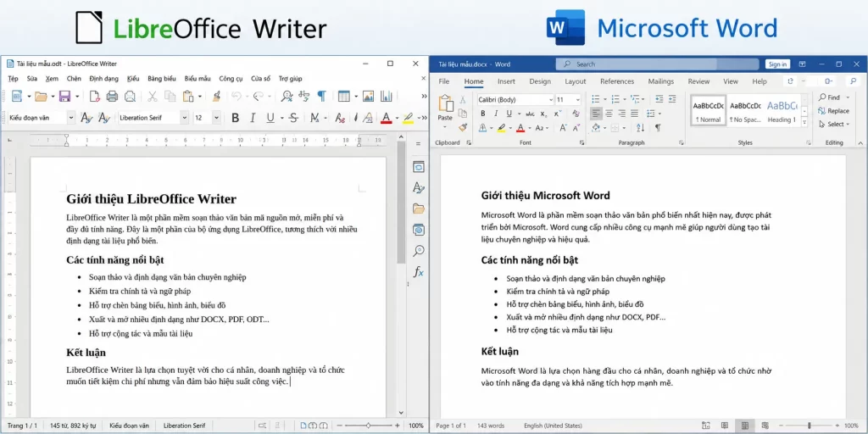Insert a table using LibreOffice table icon
The image size is (868, 434).
(x=344, y=97)
